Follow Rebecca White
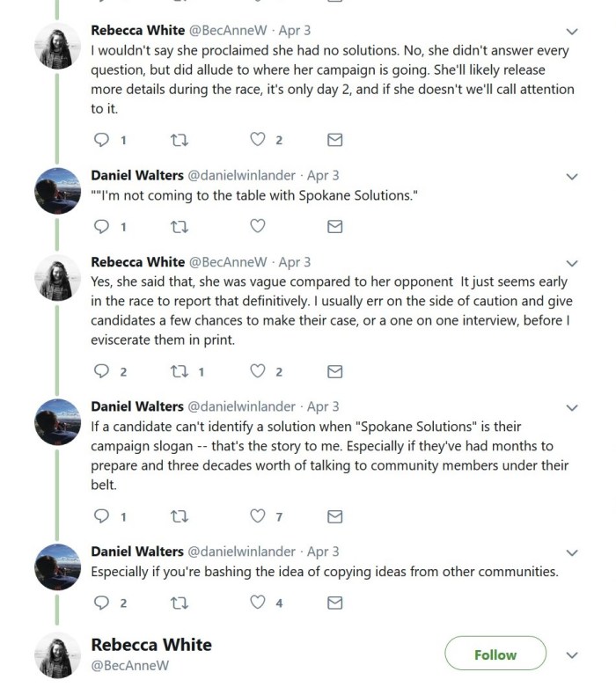Image resolution: width=616 pixels, height=687 pixels. click(495, 654)
